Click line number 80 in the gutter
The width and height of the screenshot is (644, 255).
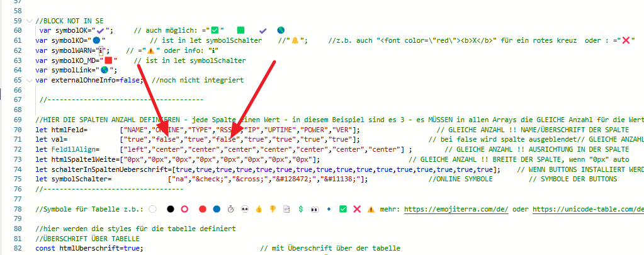click(x=17, y=229)
